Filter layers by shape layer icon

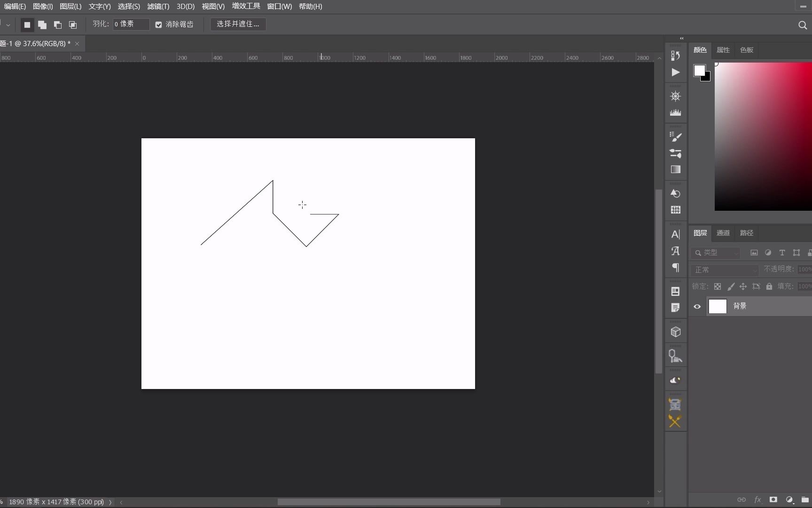[x=796, y=253]
